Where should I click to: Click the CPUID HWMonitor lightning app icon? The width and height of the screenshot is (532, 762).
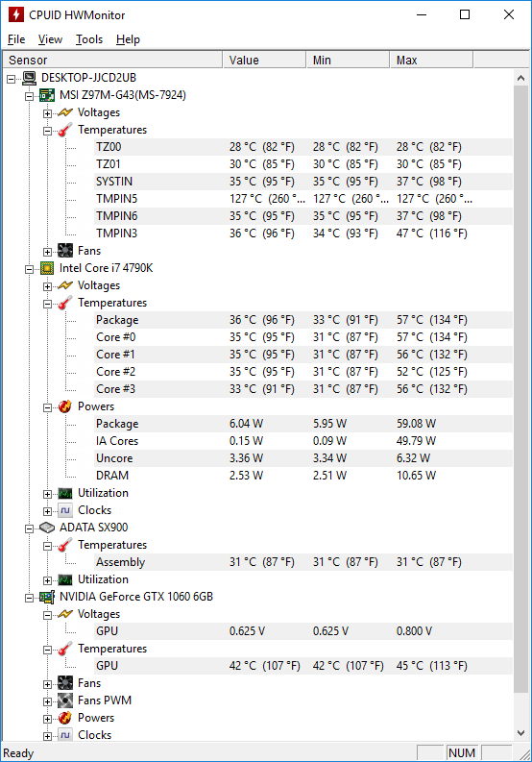tap(15, 14)
